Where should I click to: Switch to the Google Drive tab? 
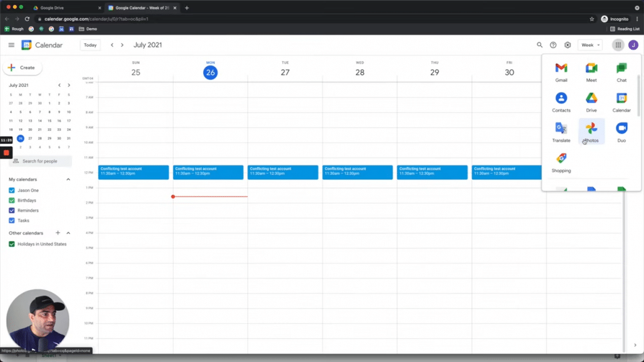pos(67,8)
